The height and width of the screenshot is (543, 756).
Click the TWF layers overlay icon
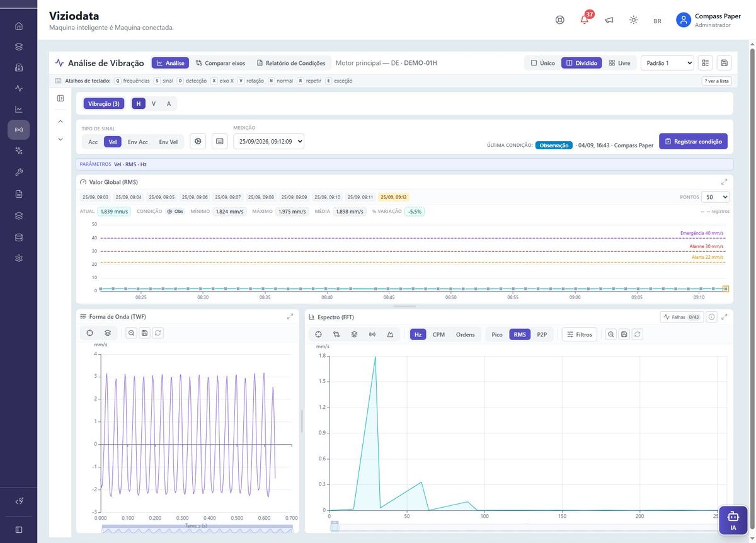(108, 333)
